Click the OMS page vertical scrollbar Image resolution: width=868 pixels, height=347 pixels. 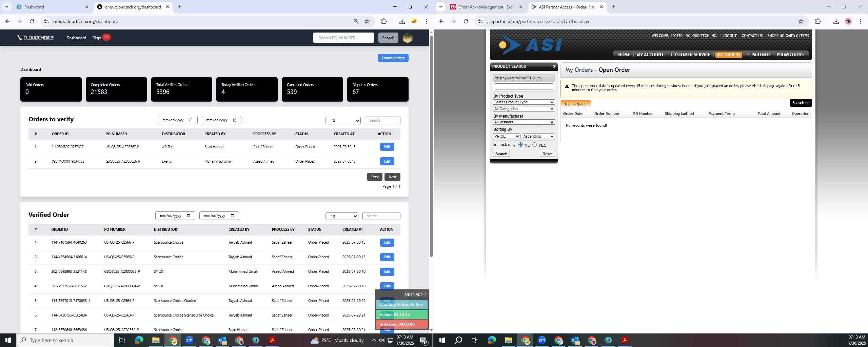431,146
